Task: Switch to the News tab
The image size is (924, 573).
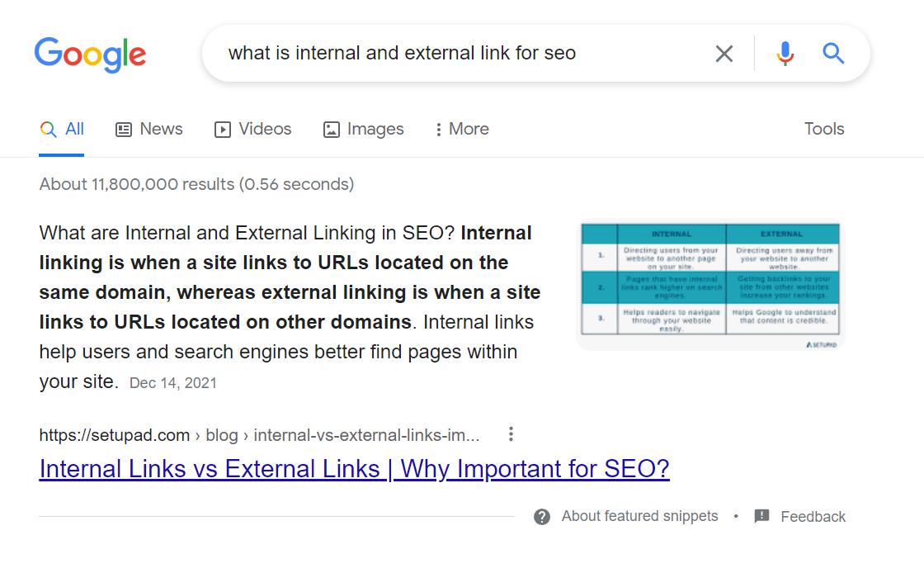Action: (149, 129)
